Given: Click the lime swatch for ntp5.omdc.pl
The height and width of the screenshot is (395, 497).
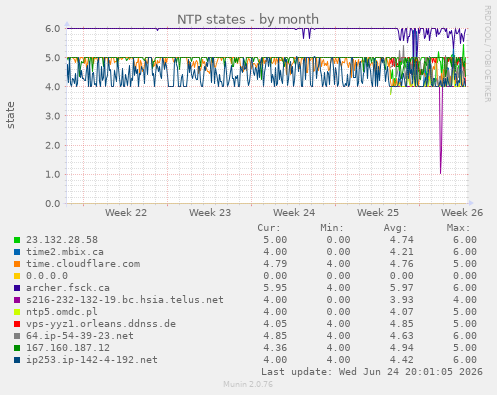Looking at the screenshot, I should pyautogui.click(x=17, y=312).
